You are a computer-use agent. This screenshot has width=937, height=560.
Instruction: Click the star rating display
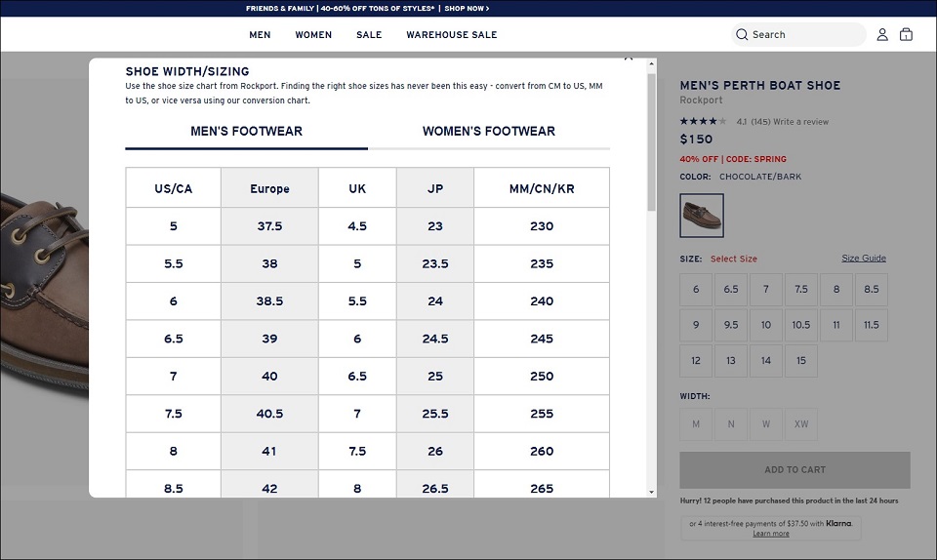(703, 121)
